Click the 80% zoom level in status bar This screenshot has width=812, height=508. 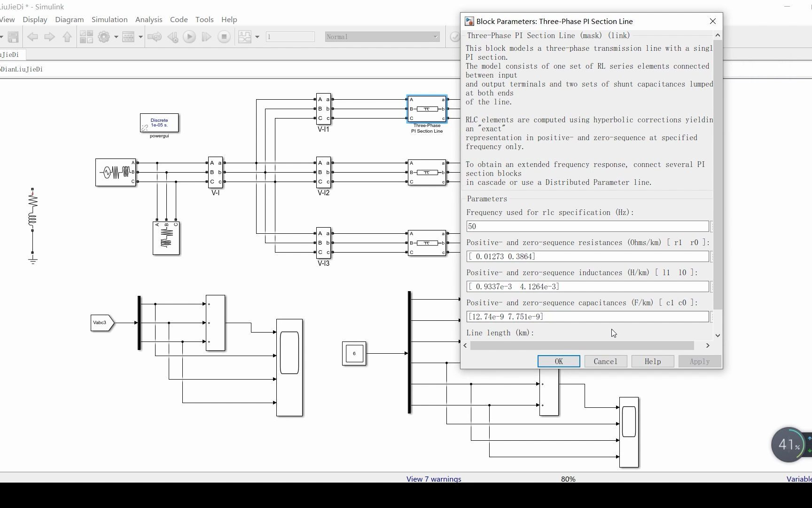pos(568,479)
